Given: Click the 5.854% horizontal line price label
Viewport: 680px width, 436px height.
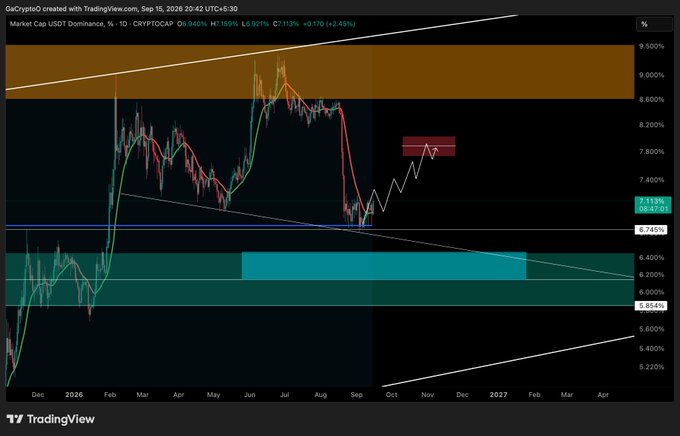Looking at the screenshot, I should 651,305.
